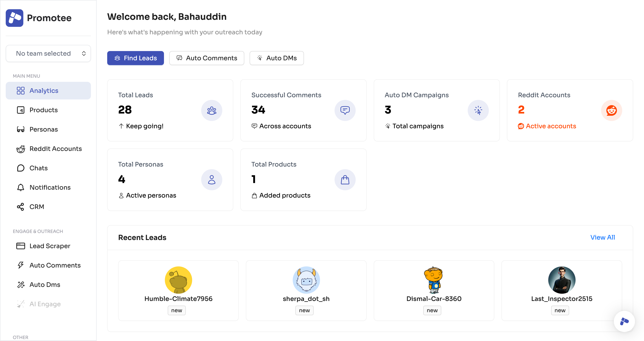Open View All recent leads link
The image size is (644, 341).
[x=602, y=237]
